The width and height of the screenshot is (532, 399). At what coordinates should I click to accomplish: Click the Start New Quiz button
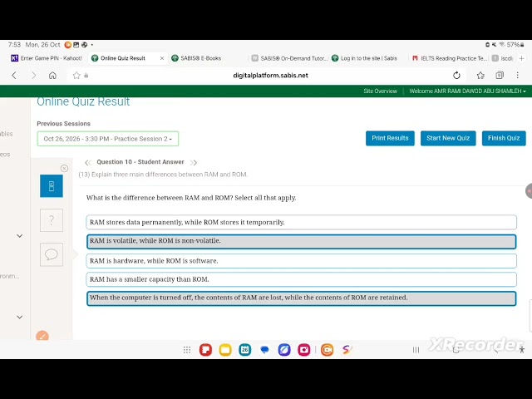pos(448,138)
